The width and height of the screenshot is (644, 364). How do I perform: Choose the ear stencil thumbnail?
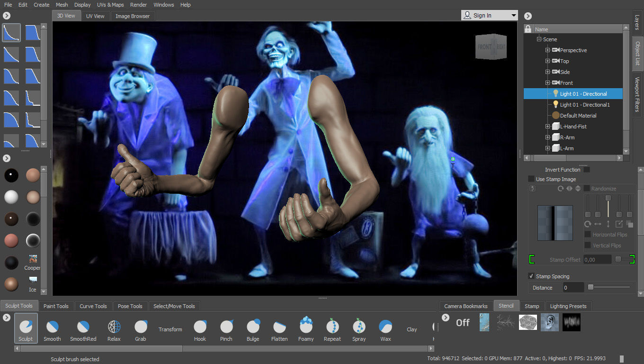550,322
